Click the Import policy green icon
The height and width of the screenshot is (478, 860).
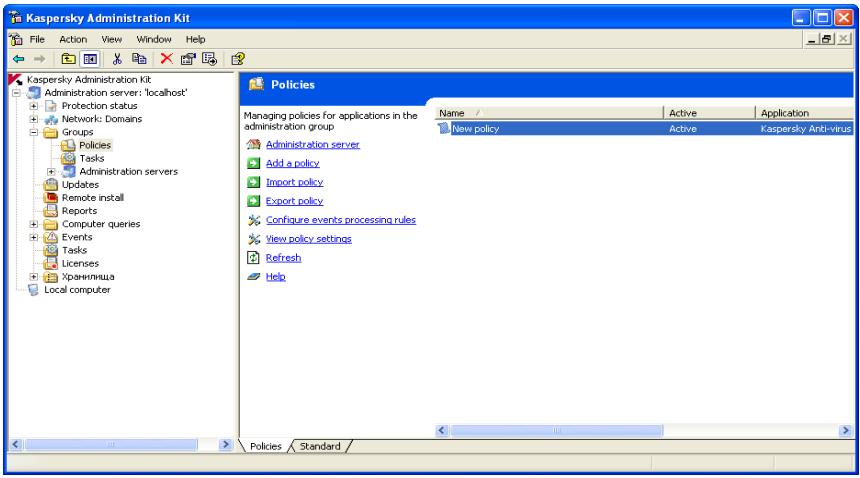pos(253,182)
